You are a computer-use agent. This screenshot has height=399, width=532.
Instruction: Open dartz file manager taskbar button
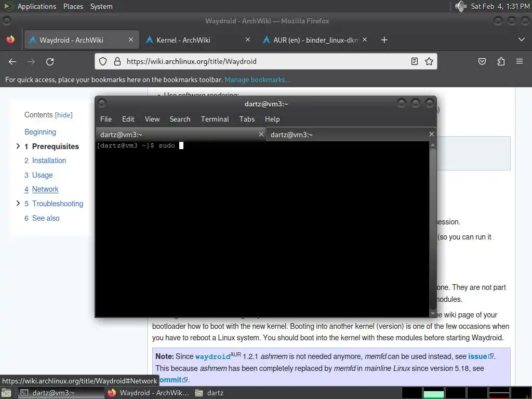pos(209,393)
